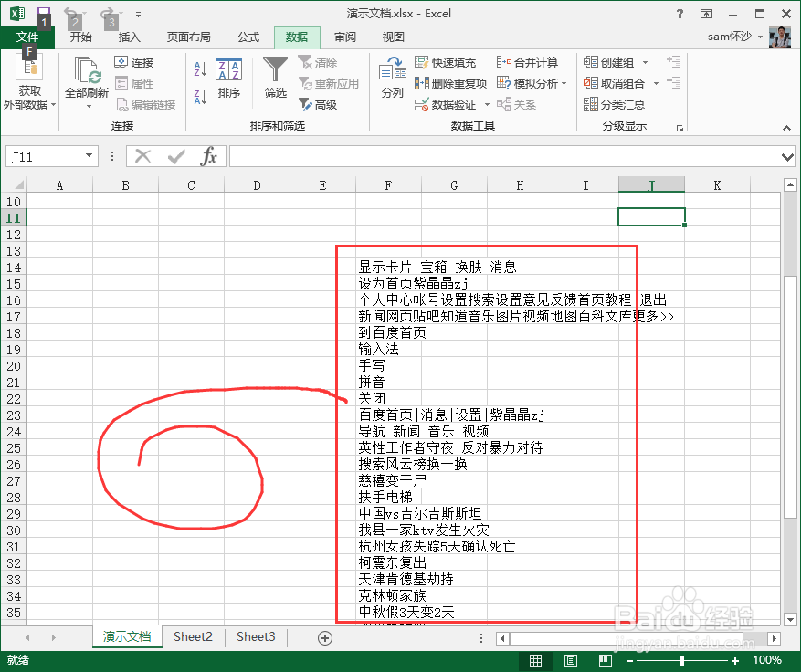Click the formula bar input field
Image resolution: width=801 pixels, height=672 pixels.
(505, 156)
